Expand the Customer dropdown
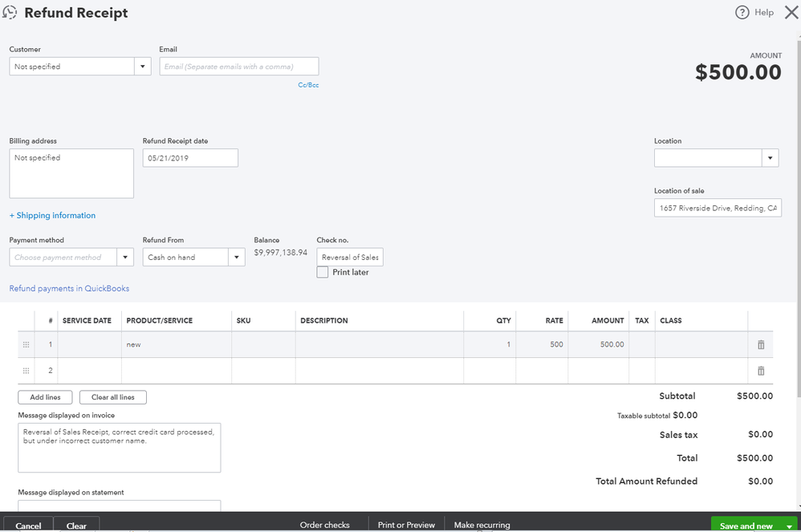801x532 pixels. point(143,67)
